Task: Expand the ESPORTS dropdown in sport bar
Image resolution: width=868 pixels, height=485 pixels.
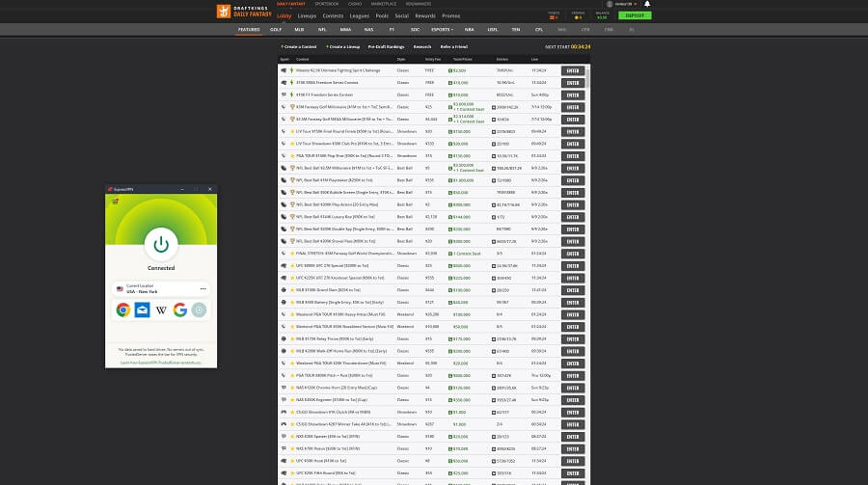Action: (442, 29)
